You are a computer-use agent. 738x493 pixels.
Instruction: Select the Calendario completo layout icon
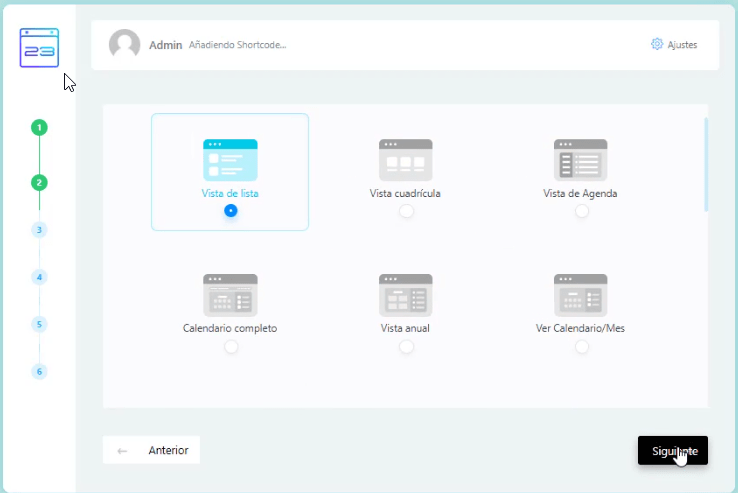[230, 295]
